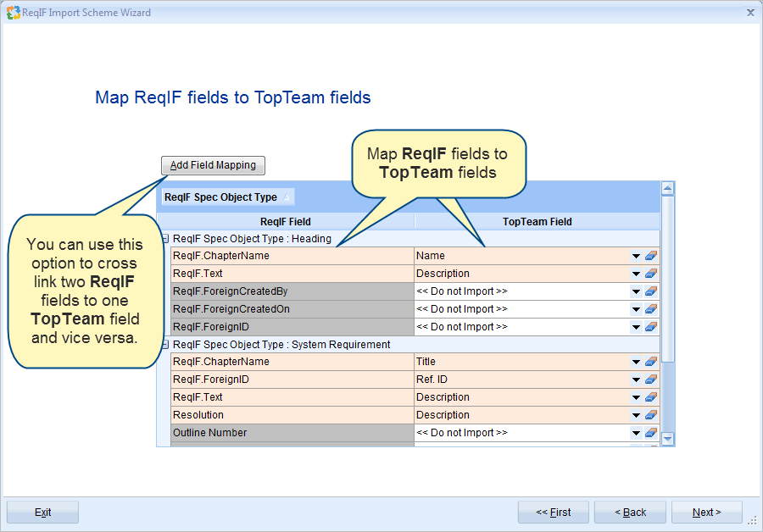Click eraser icon in Outline Number row

pos(650,433)
